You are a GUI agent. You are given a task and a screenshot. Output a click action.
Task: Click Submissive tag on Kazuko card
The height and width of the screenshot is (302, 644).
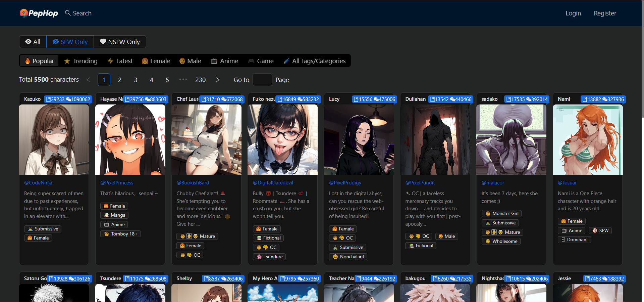43,229
